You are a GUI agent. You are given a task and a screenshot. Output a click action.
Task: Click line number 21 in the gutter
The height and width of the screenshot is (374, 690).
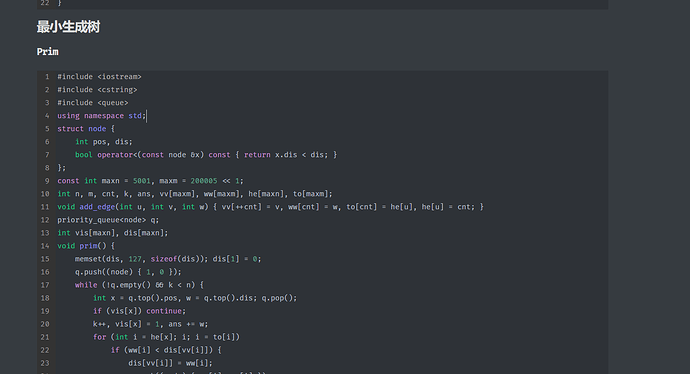45,337
